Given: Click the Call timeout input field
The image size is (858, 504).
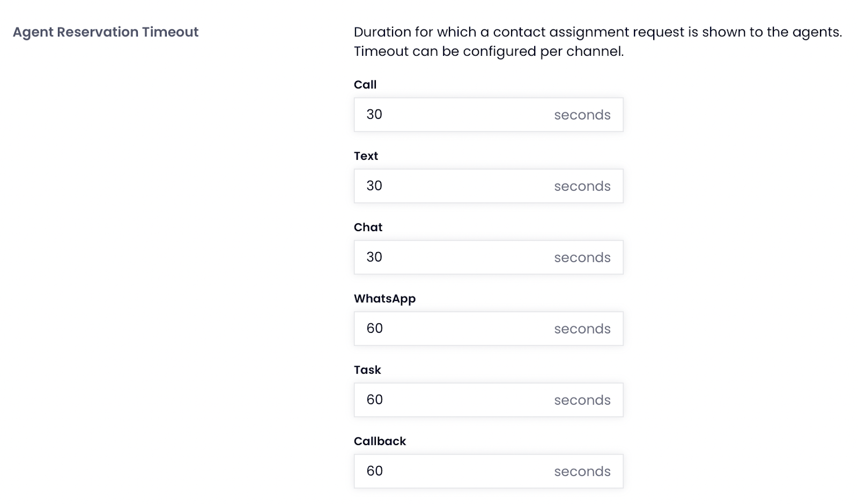Looking at the screenshot, I should 488,115.
